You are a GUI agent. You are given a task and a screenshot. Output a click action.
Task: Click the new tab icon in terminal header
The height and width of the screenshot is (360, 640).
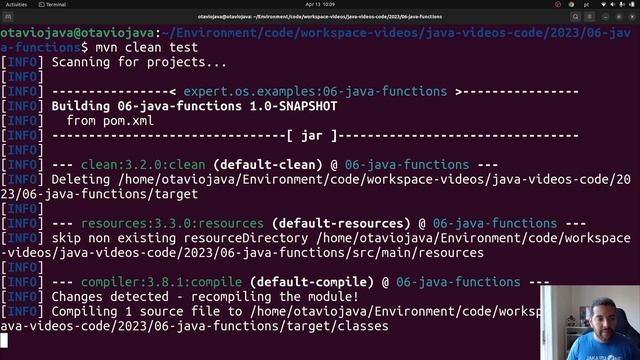coord(8,17)
